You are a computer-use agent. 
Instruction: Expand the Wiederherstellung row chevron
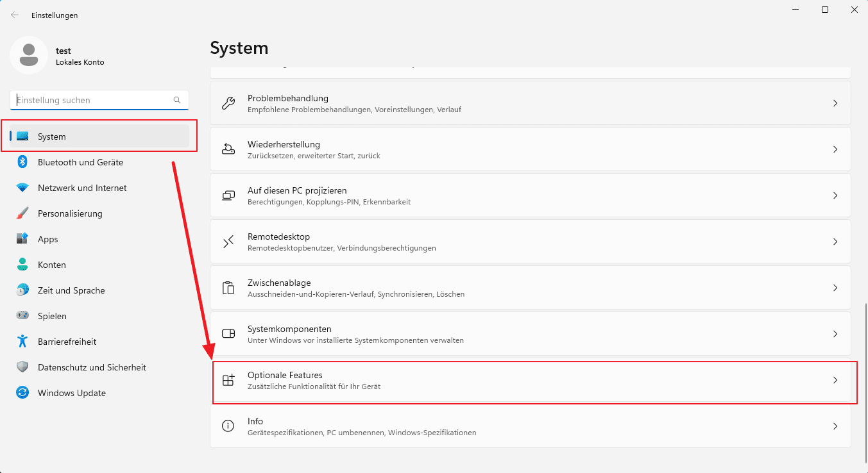coord(835,149)
